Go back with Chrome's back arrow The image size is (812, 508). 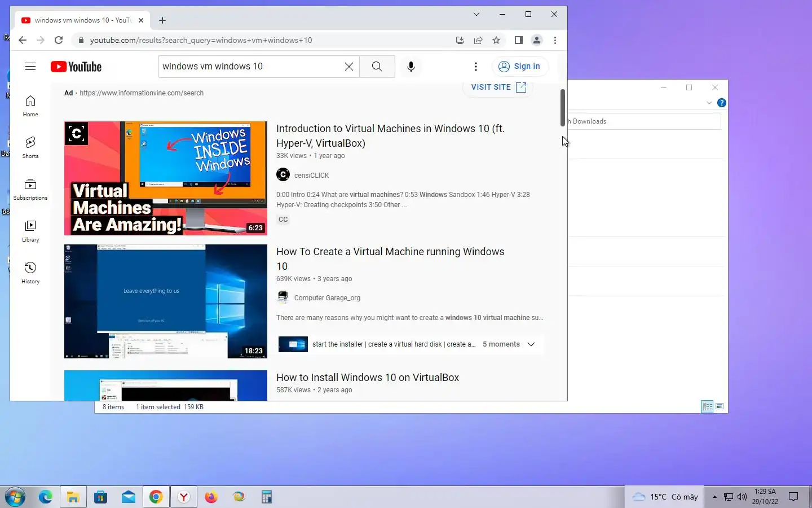pos(23,40)
